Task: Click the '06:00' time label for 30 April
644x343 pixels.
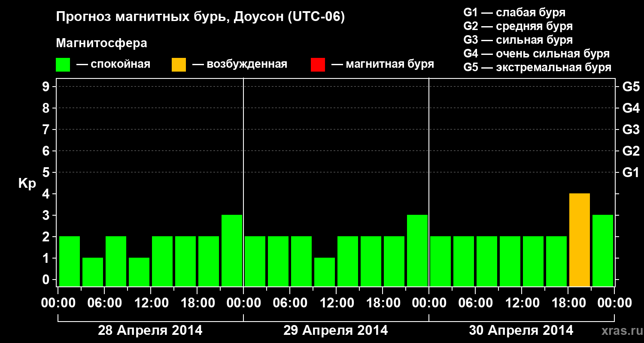Action: 476,303
